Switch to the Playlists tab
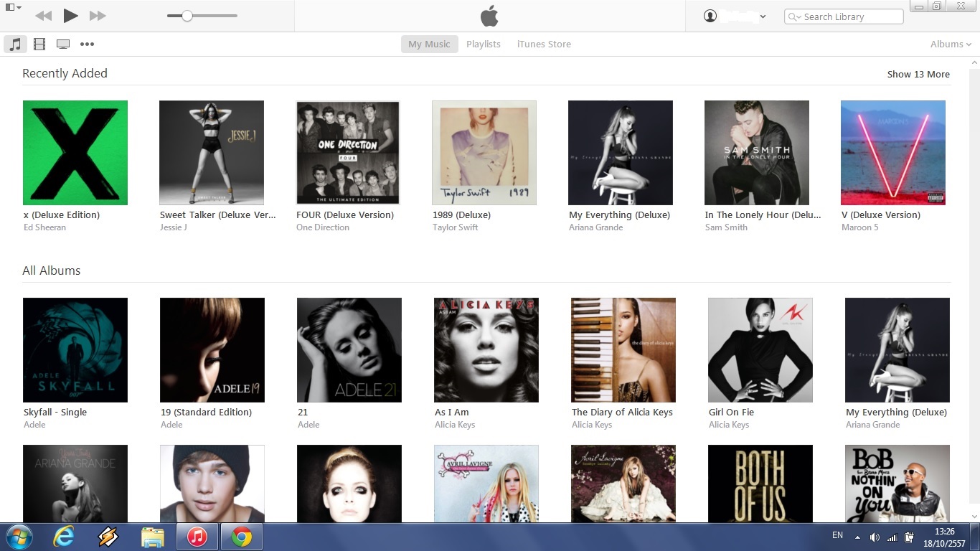This screenshot has height=551, width=980. pos(484,44)
